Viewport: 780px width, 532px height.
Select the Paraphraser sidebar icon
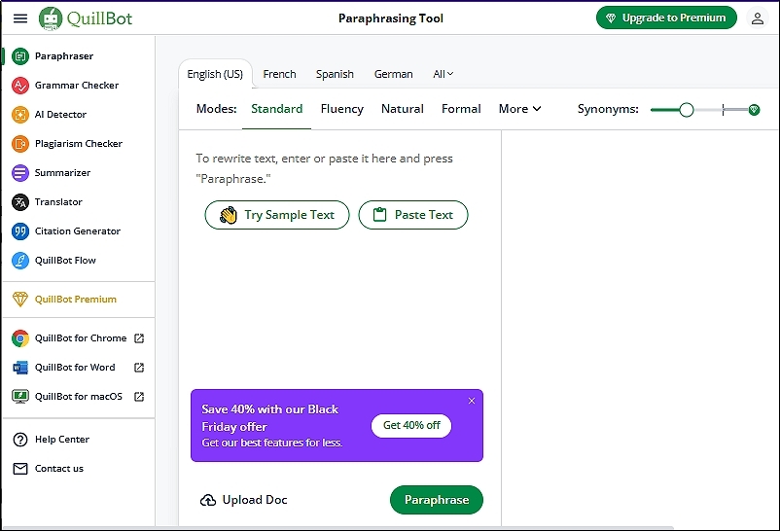coord(20,56)
